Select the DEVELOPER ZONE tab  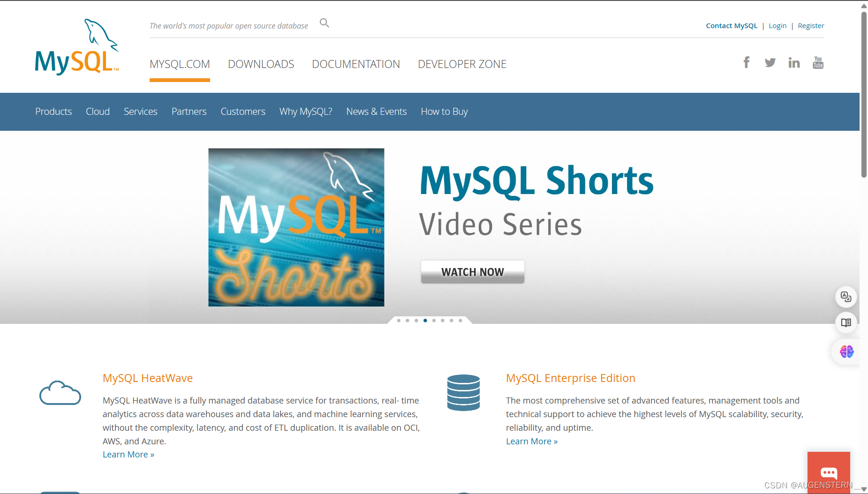pos(462,64)
